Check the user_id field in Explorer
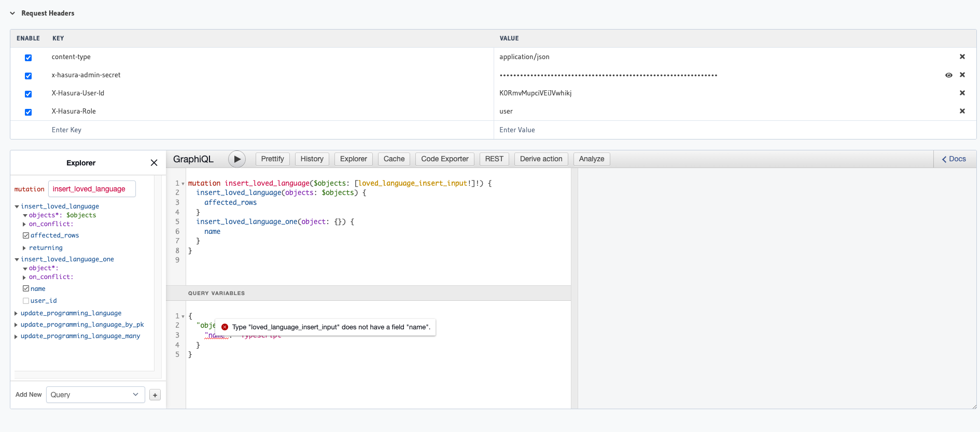The width and height of the screenshot is (980, 432). click(x=26, y=301)
